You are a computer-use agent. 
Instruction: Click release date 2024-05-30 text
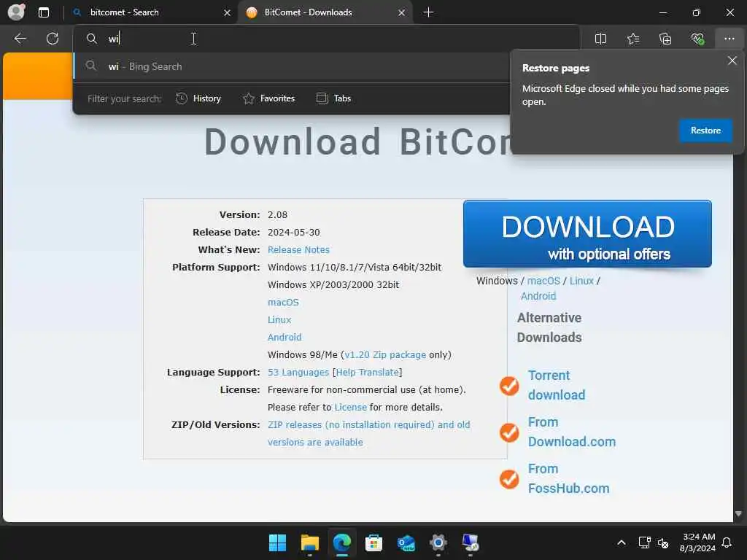[x=293, y=233]
